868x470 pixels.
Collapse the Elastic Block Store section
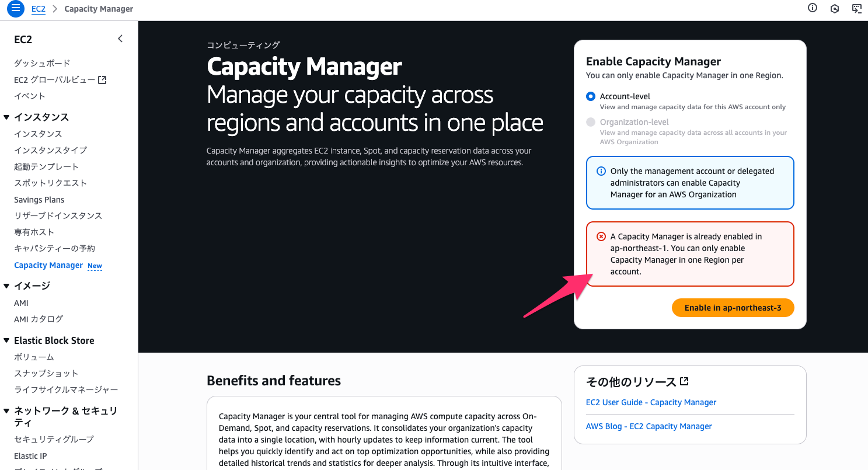click(6, 340)
